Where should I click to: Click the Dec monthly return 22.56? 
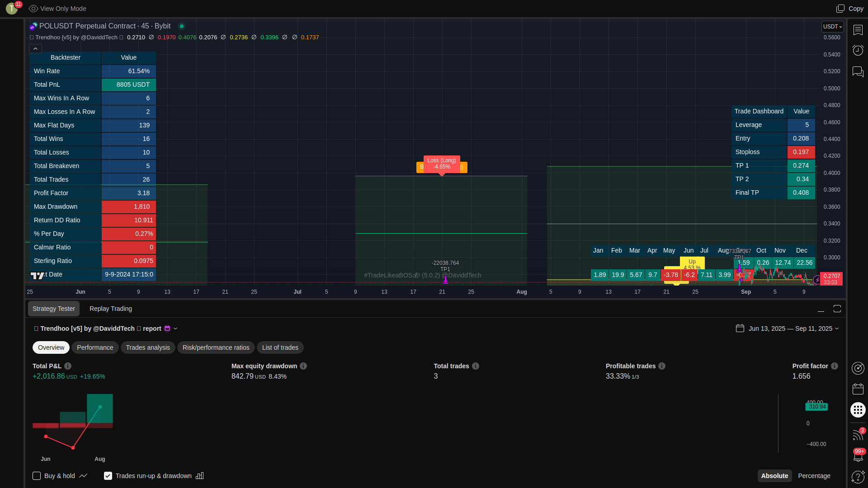tap(805, 263)
